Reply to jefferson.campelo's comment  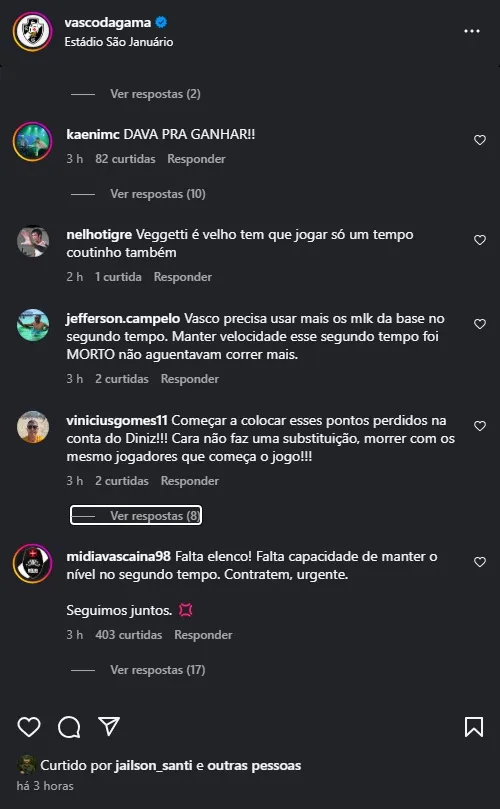(x=190, y=379)
